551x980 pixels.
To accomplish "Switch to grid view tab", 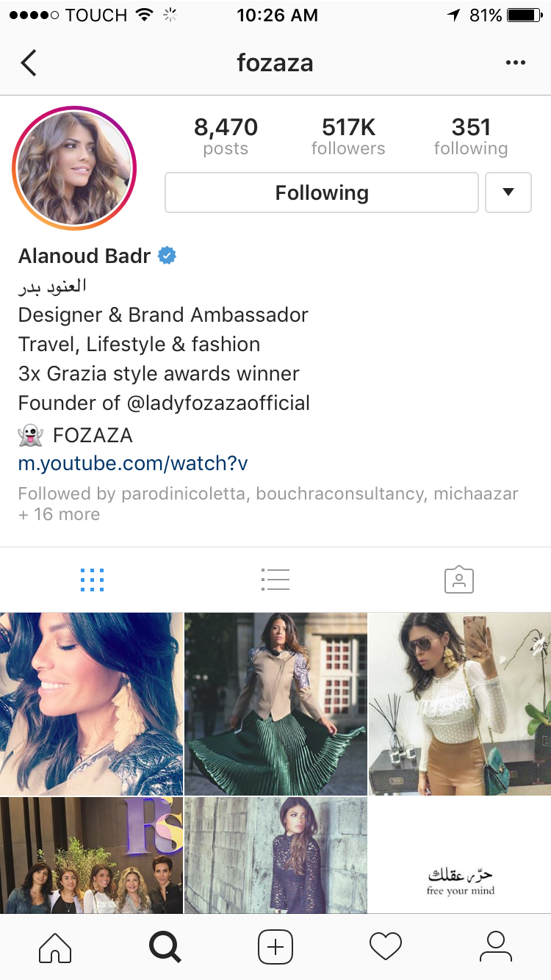I will (x=92, y=580).
